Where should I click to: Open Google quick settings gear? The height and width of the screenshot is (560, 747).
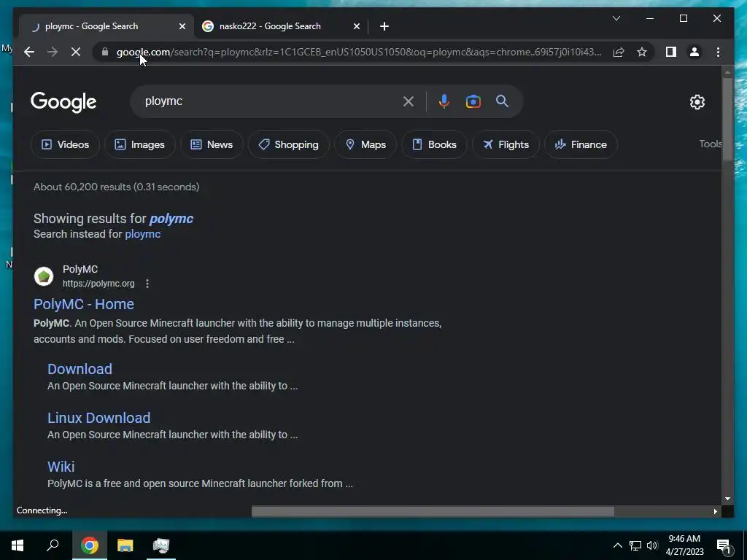[697, 101]
